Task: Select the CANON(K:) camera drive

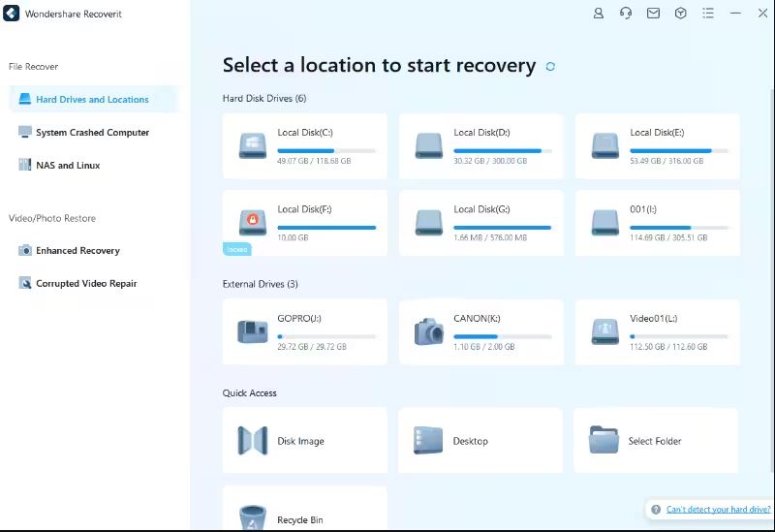Action: [x=480, y=331]
